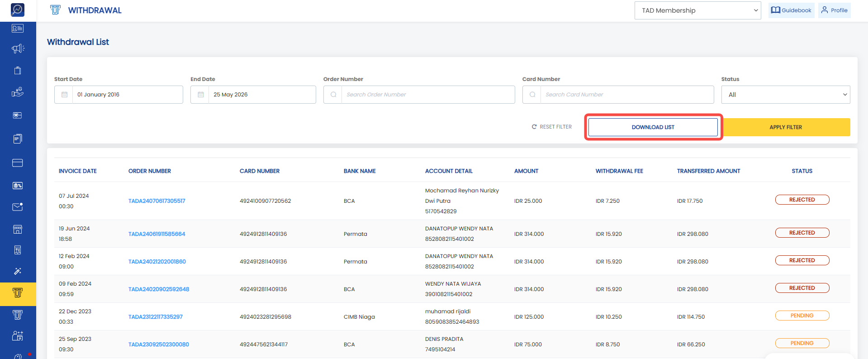
Task: Open the storefront sidebar icon
Action: (18, 229)
